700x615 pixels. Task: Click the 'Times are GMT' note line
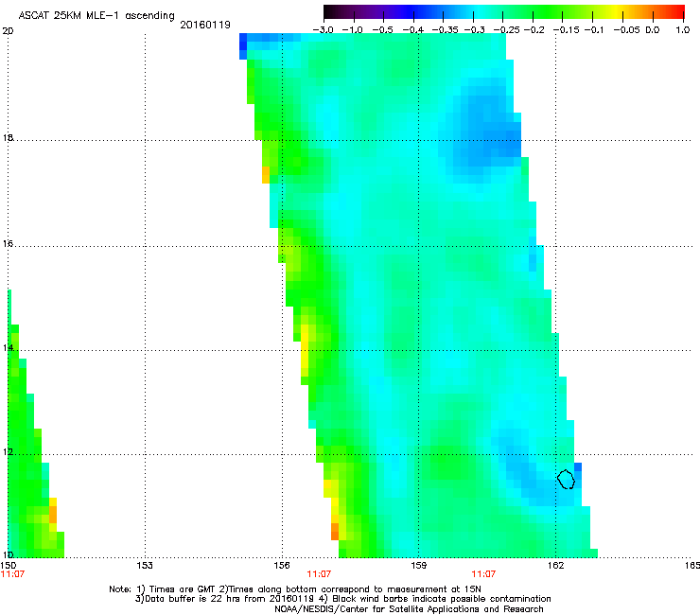pyautogui.click(x=294, y=589)
